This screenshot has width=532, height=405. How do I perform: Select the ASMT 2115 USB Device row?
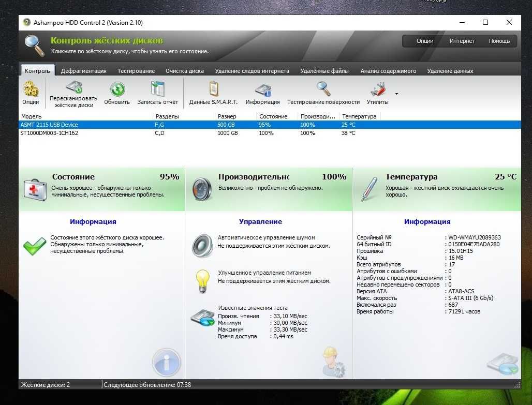point(270,125)
